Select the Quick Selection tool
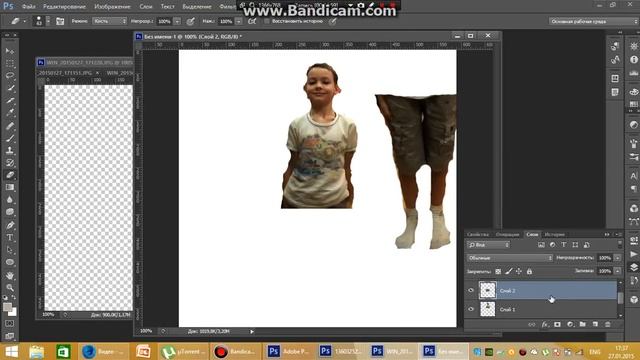The height and width of the screenshot is (360, 640). (x=10, y=88)
